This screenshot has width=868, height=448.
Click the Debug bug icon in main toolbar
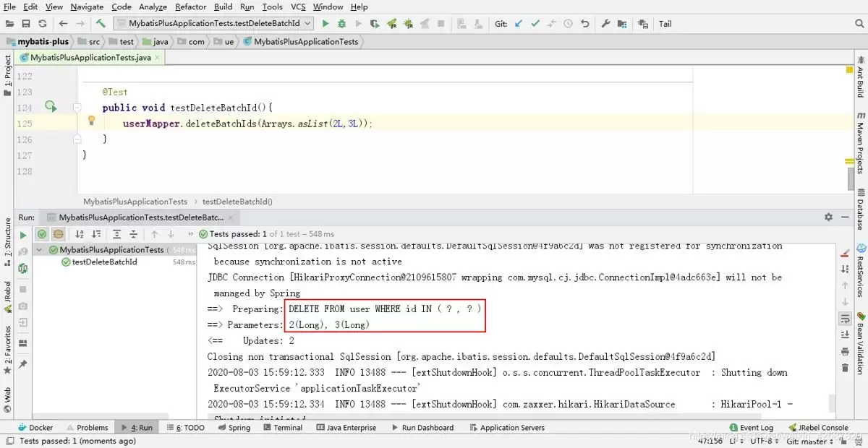[x=342, y=24]
